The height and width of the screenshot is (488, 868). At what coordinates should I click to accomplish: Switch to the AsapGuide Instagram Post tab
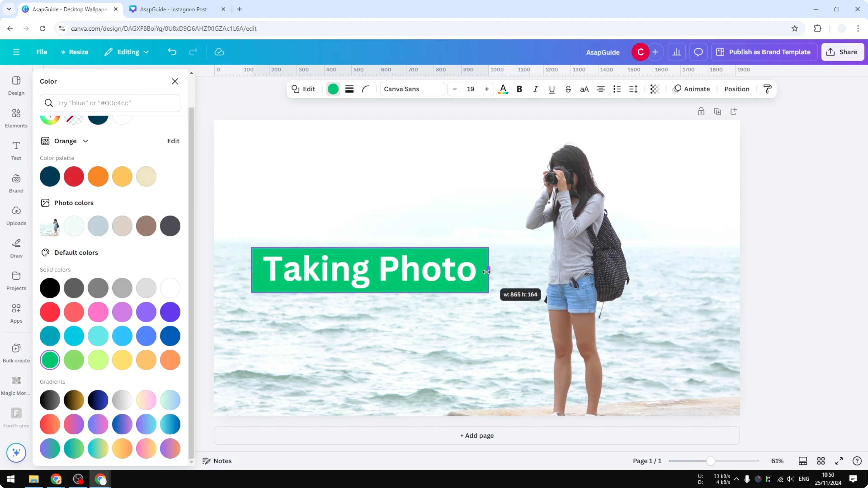(174, 9)
